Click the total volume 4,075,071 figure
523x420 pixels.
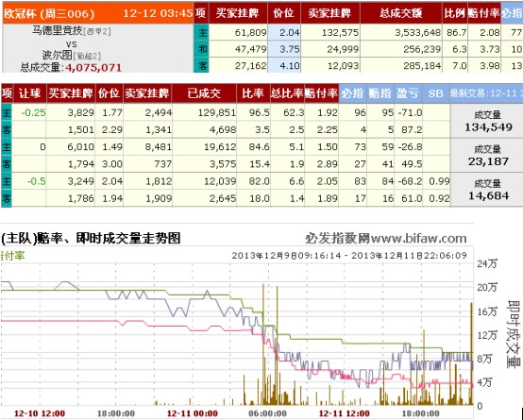pos(93,68)
